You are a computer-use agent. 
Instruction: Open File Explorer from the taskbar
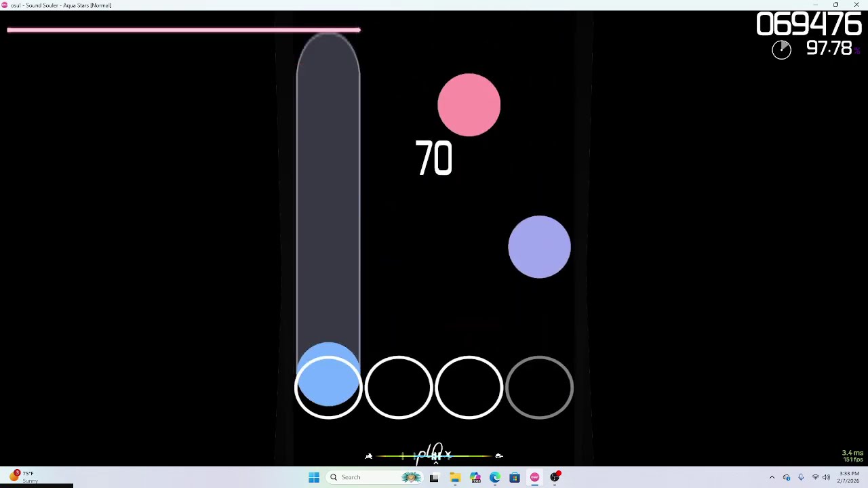pyautogui.click(x=454, y=477)
